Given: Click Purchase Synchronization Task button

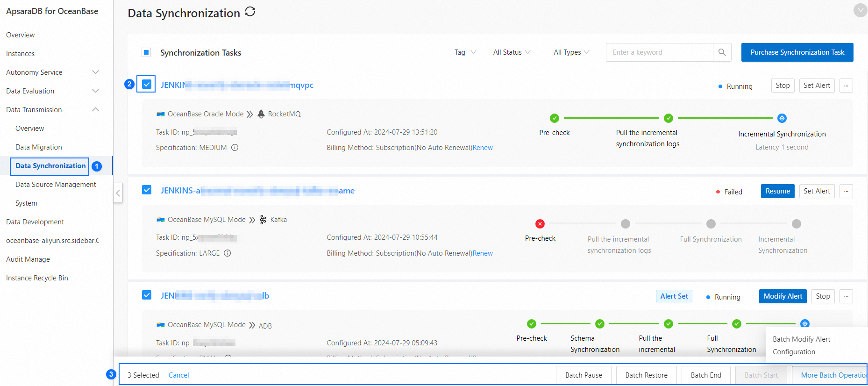Looking at the screenshot, I should 797,52.
